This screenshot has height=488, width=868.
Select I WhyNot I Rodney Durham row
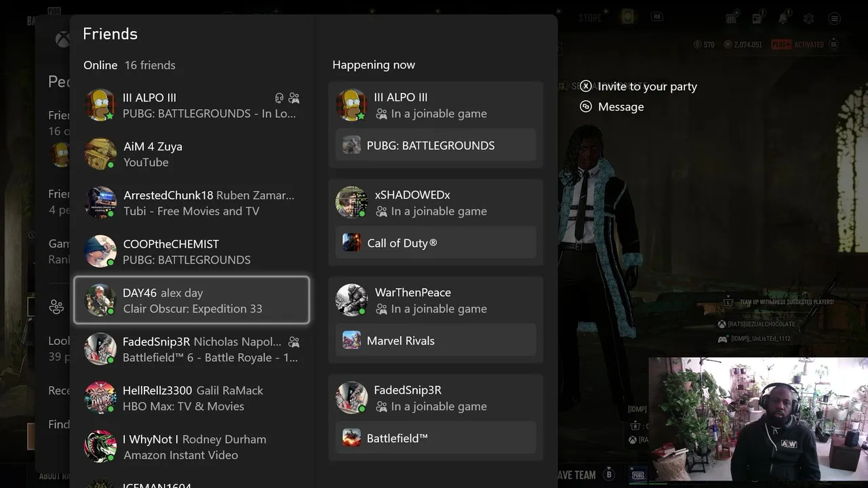(x=191, y=447)
